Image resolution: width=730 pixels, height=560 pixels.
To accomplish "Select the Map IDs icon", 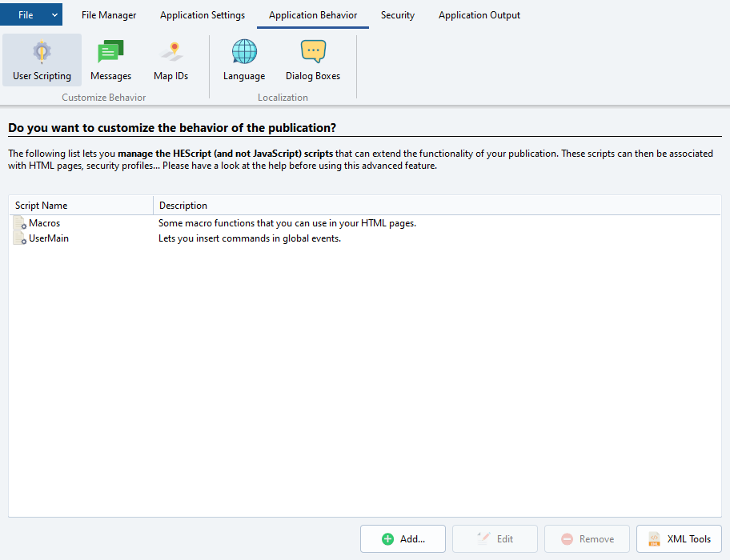I will coord(170,52).
